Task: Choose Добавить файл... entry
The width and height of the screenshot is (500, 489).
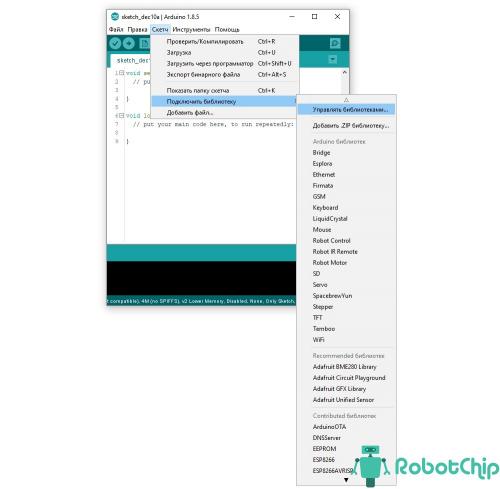Action: 225,113
